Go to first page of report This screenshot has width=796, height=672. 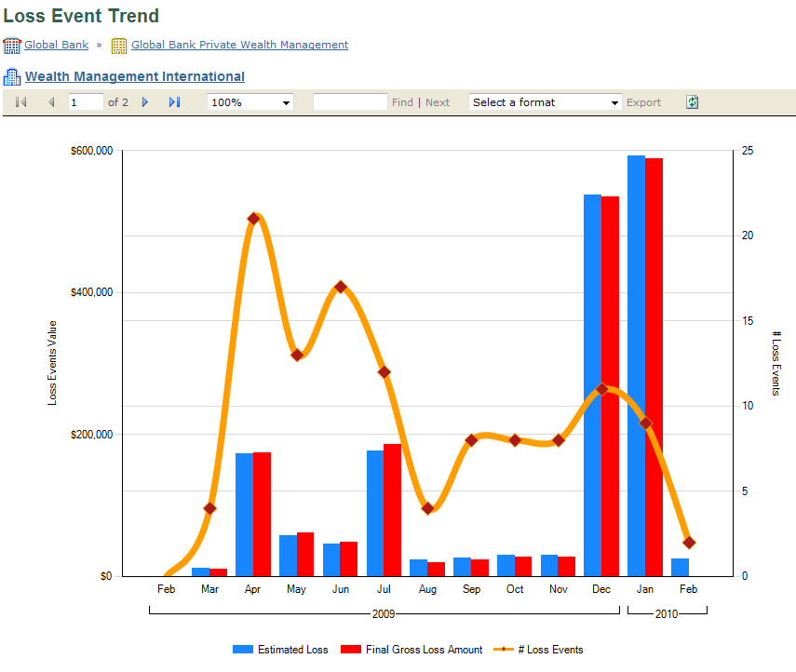click(x=20, y=102)
